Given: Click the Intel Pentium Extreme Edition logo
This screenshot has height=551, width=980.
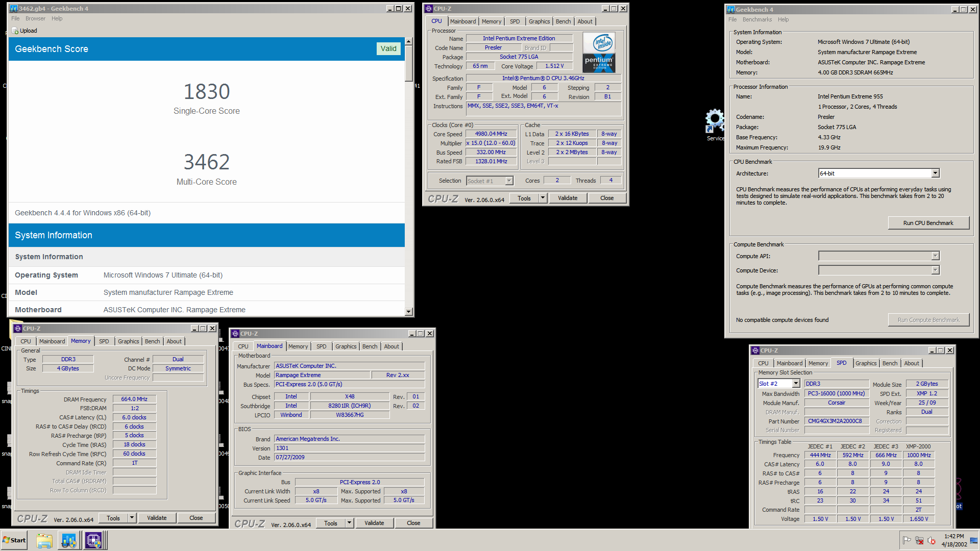Looking at the screenshot, I should (x=599, y=53).
